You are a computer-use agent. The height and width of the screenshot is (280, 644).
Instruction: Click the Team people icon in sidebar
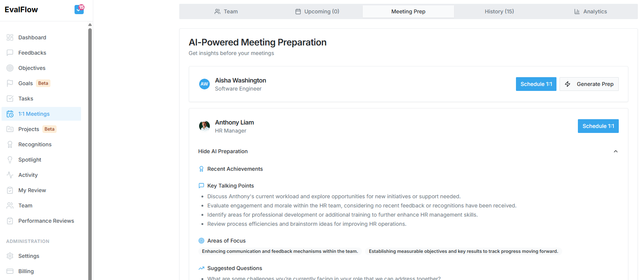coord(10,206)
